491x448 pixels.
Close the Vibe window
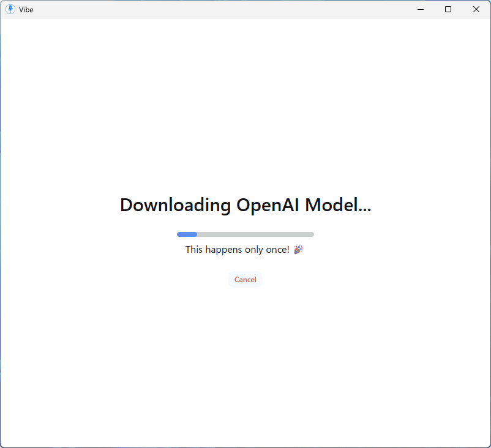(476, 9)
